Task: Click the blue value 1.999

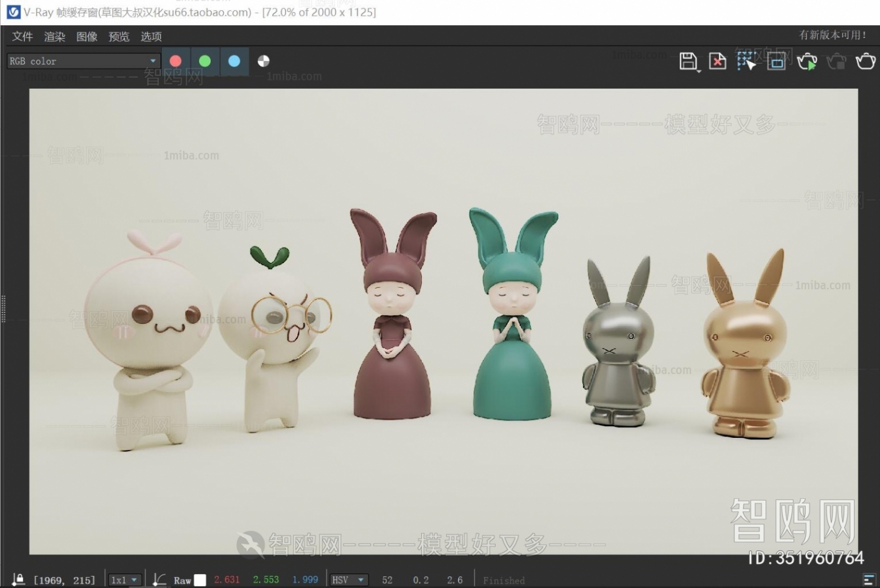Action: [x=305, y=580]
